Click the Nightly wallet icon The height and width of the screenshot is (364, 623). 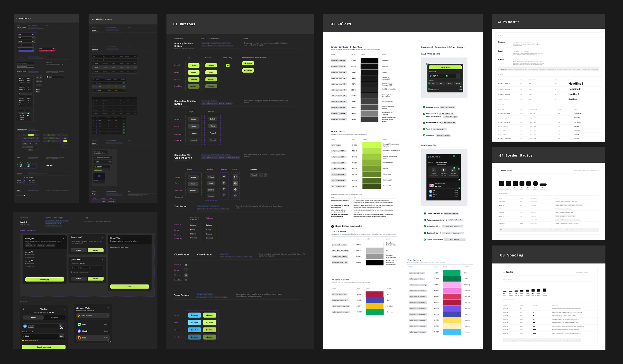coord(79,331)
